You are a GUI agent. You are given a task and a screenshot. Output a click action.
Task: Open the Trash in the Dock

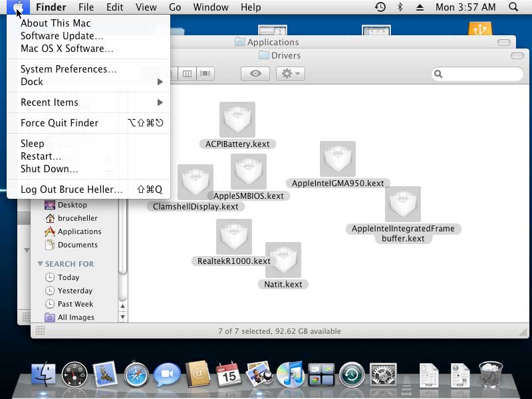click(491, 374)
